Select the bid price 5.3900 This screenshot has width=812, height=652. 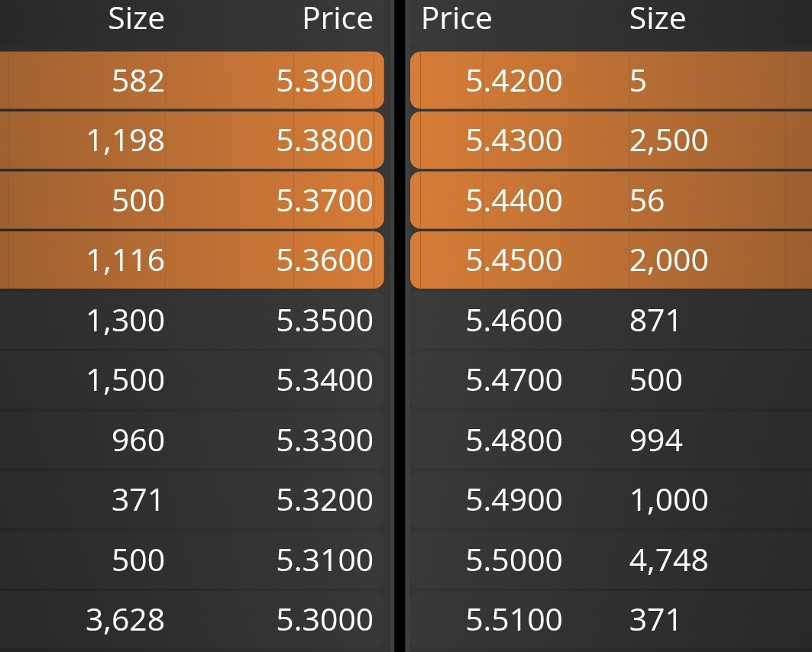point(325,81)
